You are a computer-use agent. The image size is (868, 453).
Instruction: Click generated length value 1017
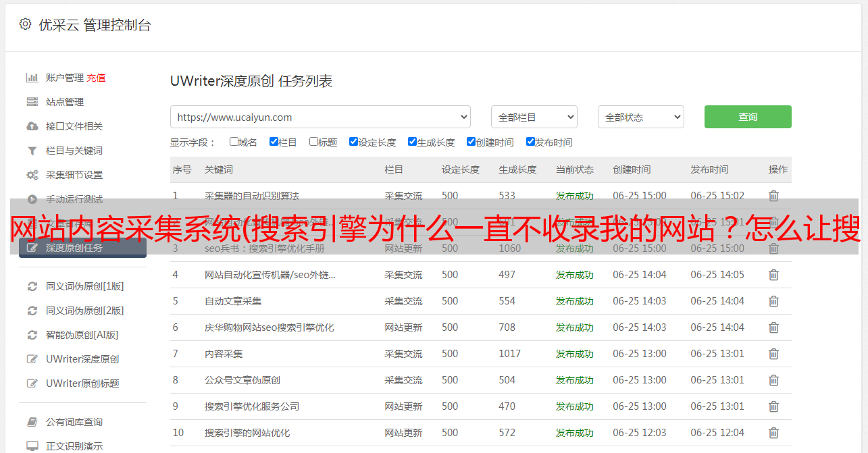click(x=510, y=354)
